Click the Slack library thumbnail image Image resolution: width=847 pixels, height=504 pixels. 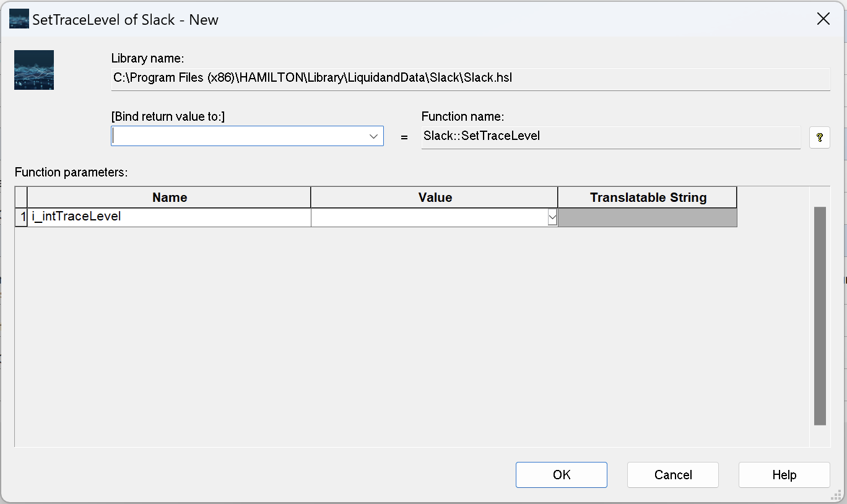34,70
